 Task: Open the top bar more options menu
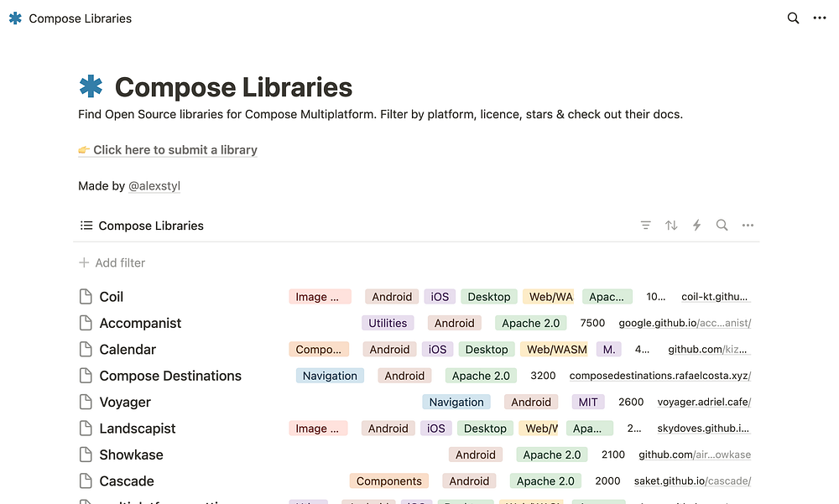[x=819, y=18]
